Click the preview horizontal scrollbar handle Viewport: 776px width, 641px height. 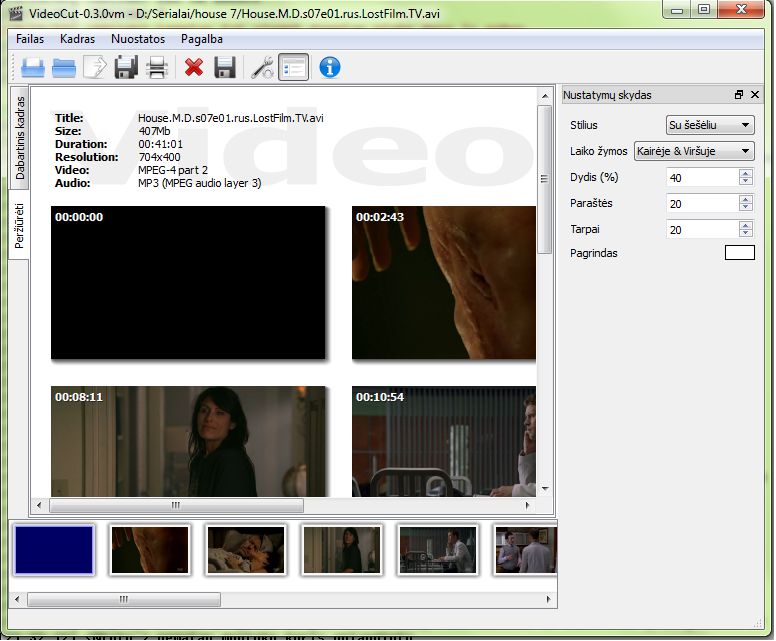176,505
